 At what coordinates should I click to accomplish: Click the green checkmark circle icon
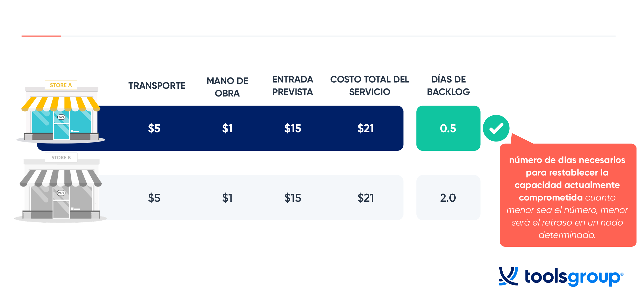pyautogui.click(x=496, y=128)
